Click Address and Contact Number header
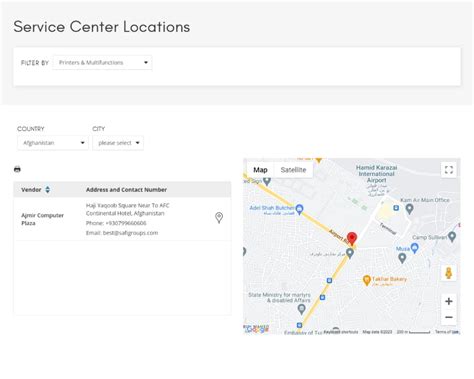This screenshot has height=379, width=474. [126, 190]
